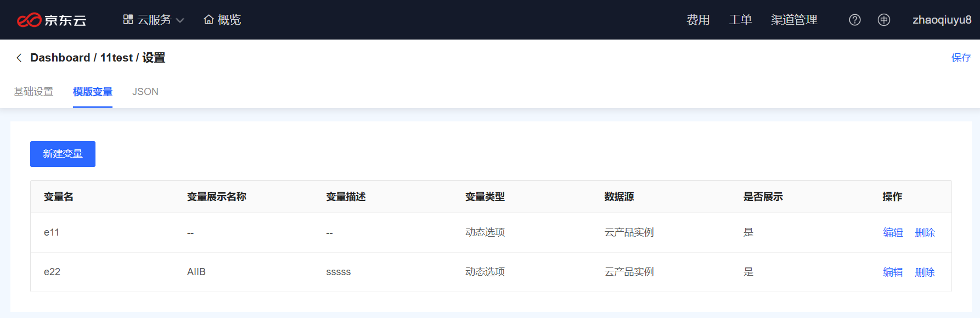The height and width of the screenshot is (318, 980).
Task: Click variable name e11 cell
Action: tap(52, 232)
